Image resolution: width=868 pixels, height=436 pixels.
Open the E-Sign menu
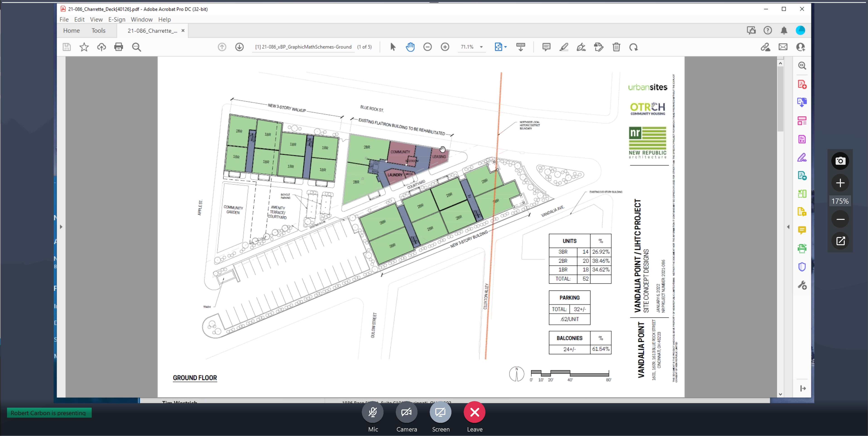117,19
